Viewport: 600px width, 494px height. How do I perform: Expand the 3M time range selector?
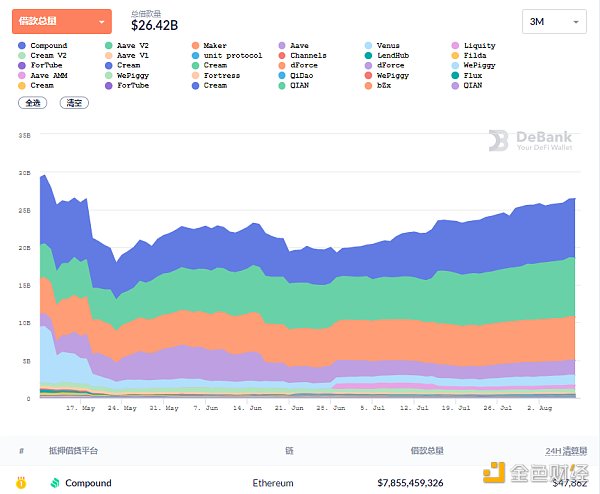click(554, 21)
